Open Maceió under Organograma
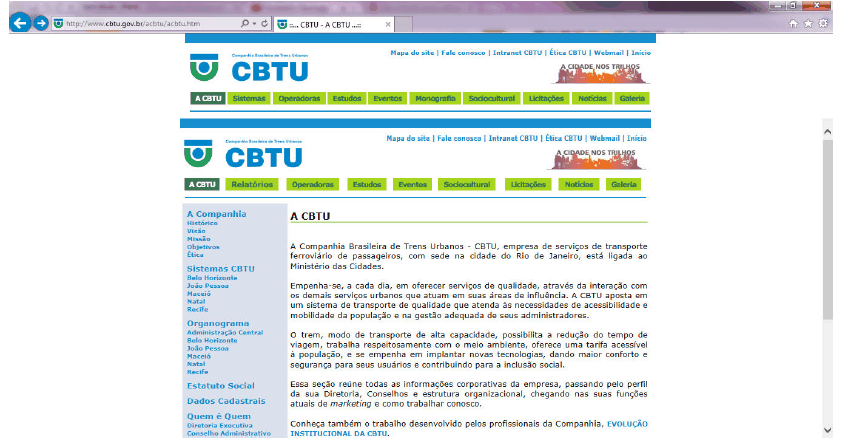 (x=199, y=356)
